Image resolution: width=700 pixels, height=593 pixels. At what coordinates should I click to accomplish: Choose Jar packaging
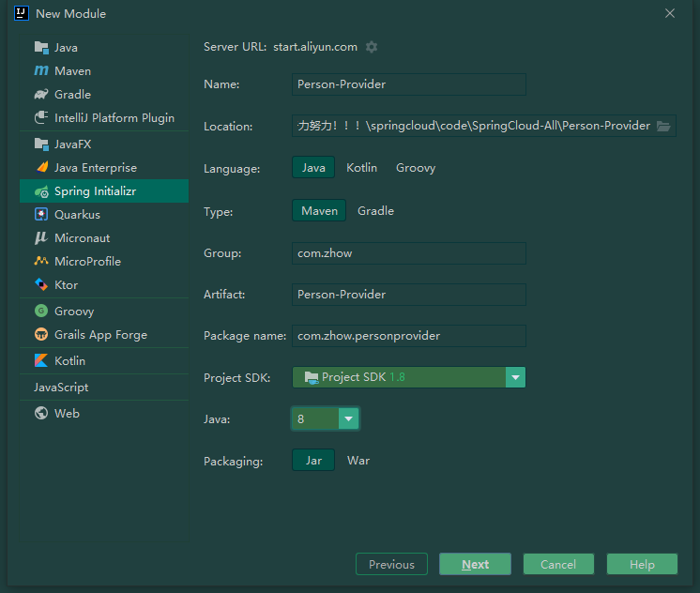coord(313,461)
